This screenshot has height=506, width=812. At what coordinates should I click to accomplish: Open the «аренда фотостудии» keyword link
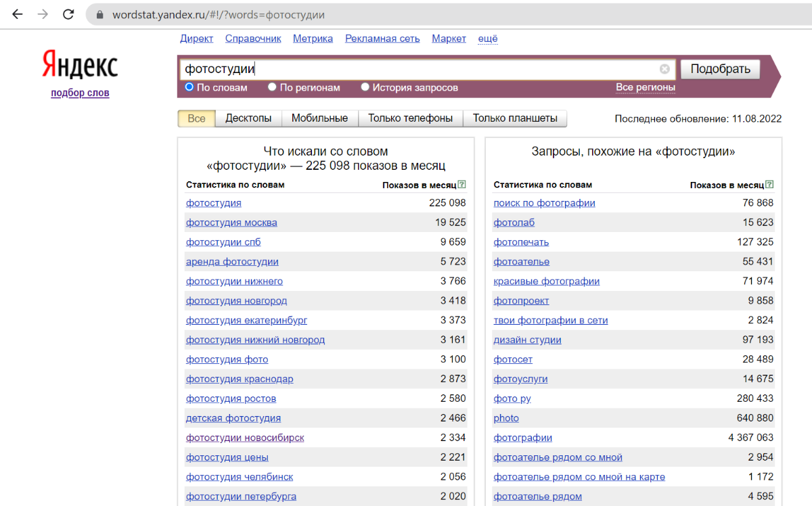pos(232,262)
